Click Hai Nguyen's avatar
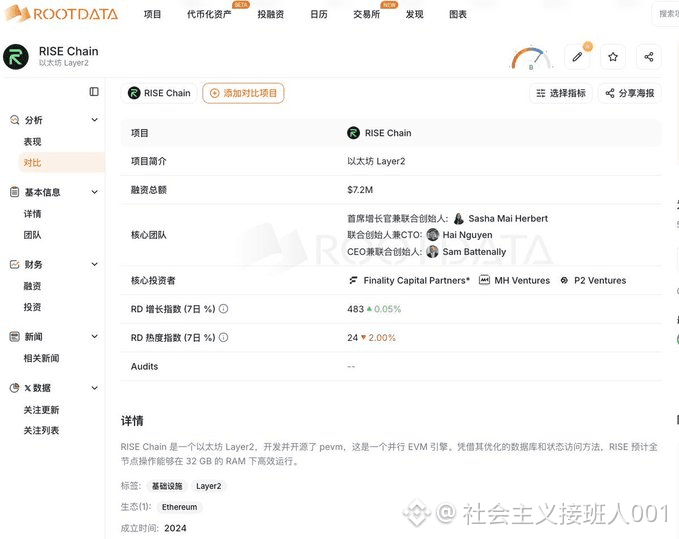 coord(433,235)
